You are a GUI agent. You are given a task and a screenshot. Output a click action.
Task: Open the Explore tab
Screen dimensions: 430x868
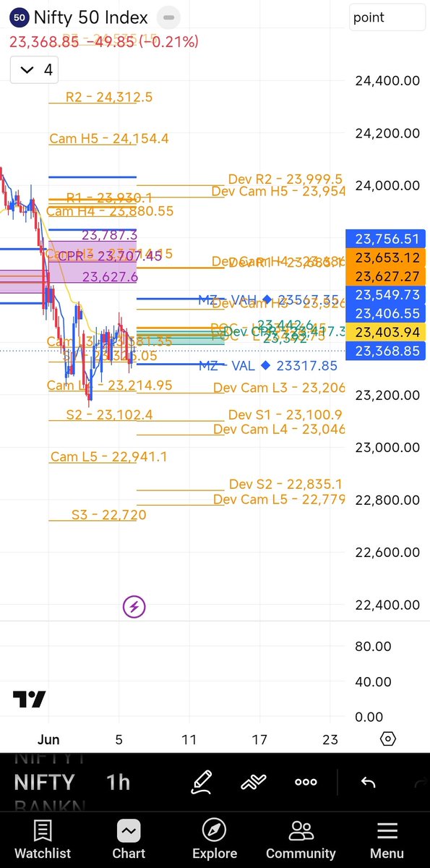[215, 839]
